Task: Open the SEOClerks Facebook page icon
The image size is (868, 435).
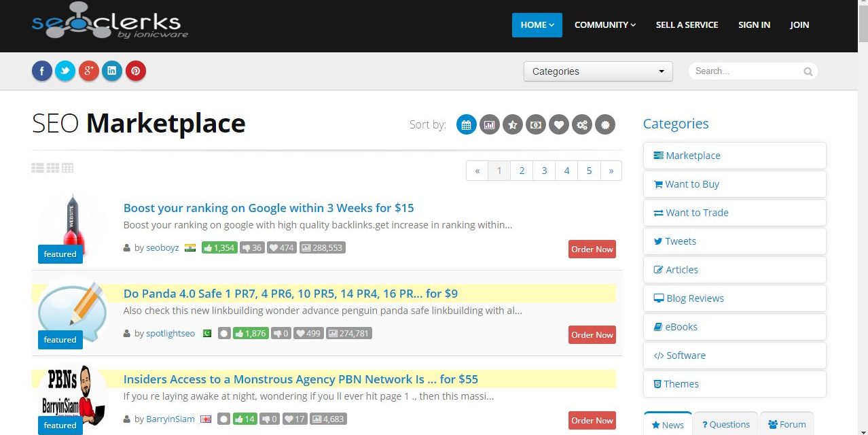Action: (42, 71)
